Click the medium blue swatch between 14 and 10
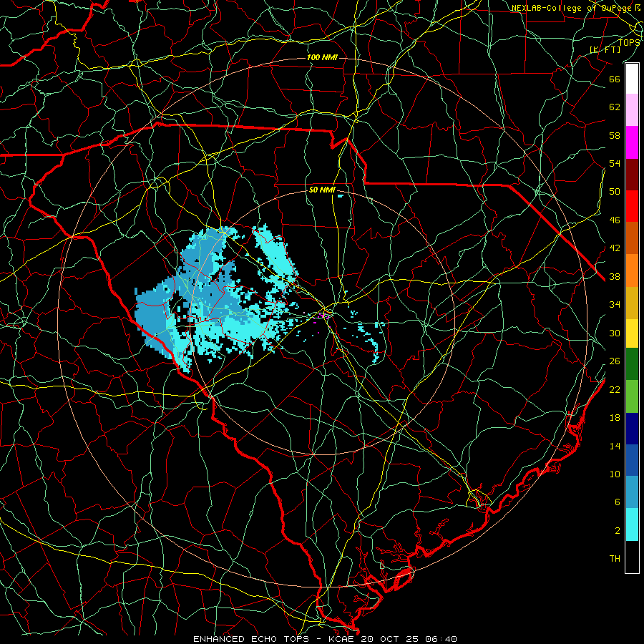The width and height of the screenshot is (644, 644). tap(632, 460)
